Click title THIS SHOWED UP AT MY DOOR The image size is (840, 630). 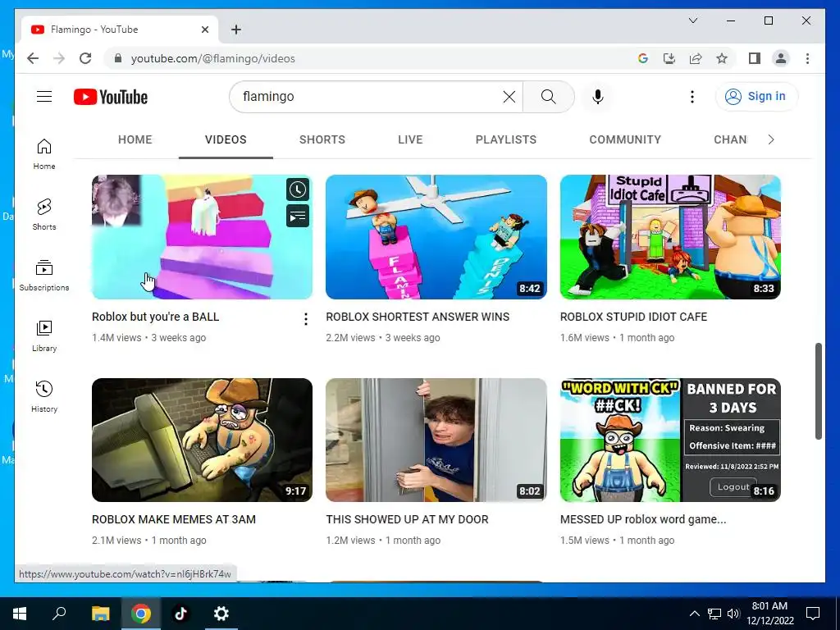pos(407,519)
